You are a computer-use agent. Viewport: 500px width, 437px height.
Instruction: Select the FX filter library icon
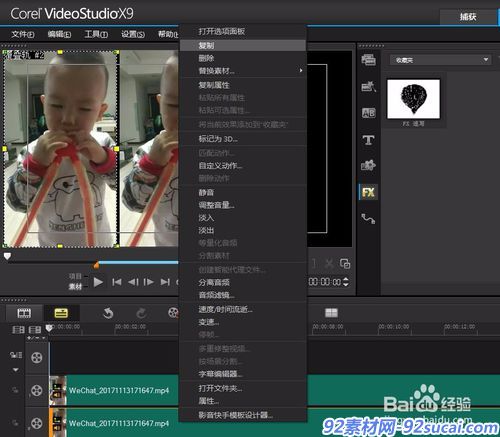click(x=368, y=192)
